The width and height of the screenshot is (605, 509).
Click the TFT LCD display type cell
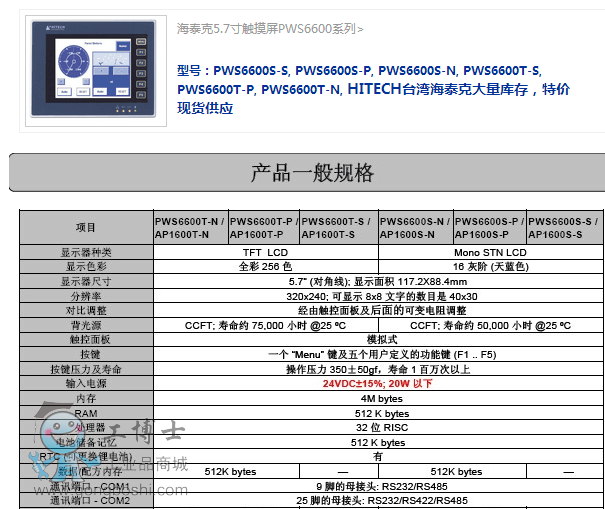[x=264, y=252]
